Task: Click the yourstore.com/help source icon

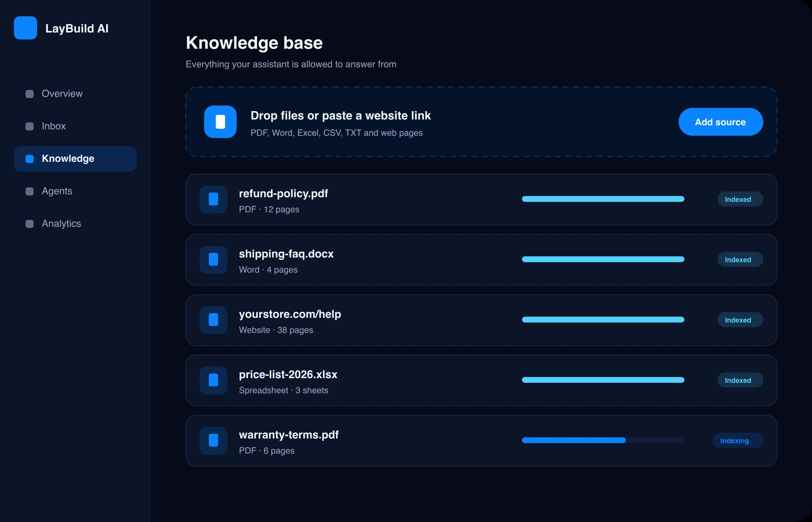Action: [x=213, y=320]
